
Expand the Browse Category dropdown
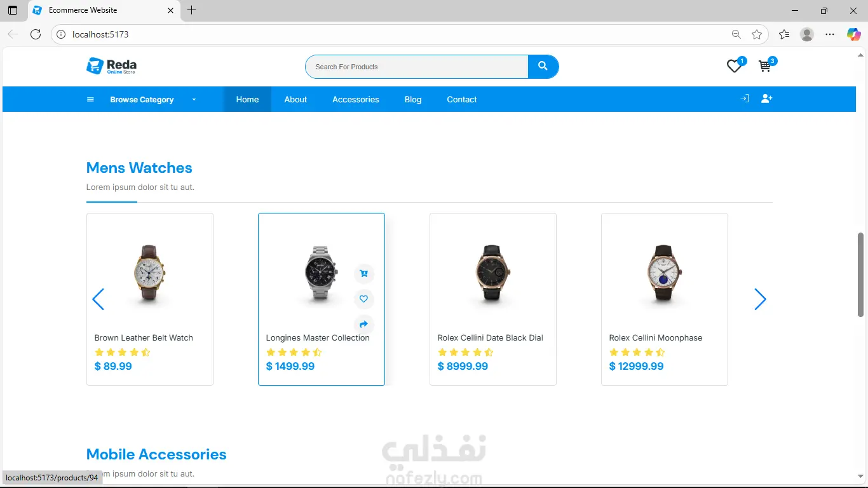click(194, 100)
